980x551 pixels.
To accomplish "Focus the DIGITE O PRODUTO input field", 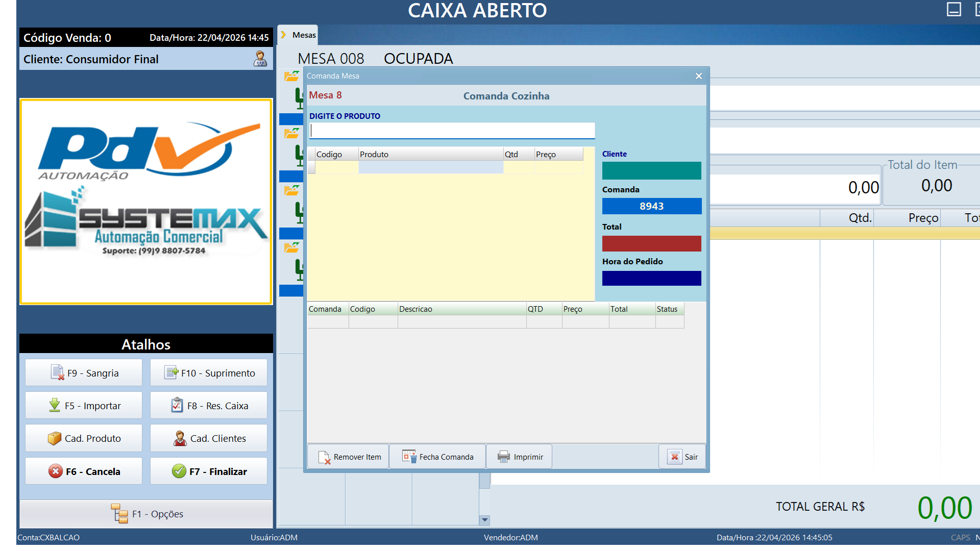I will (452, 131).
